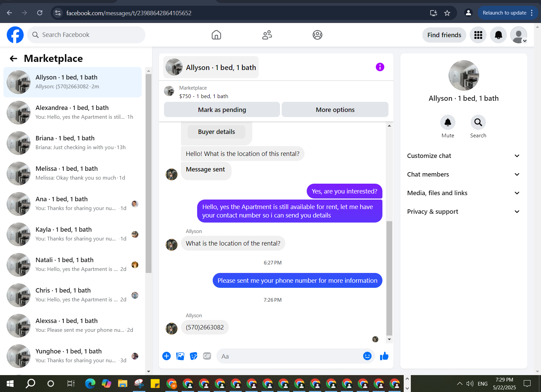Screen dimensions: 541x392
Task: Open Sticky Notes from the taskbar
Action: [155, 384]
